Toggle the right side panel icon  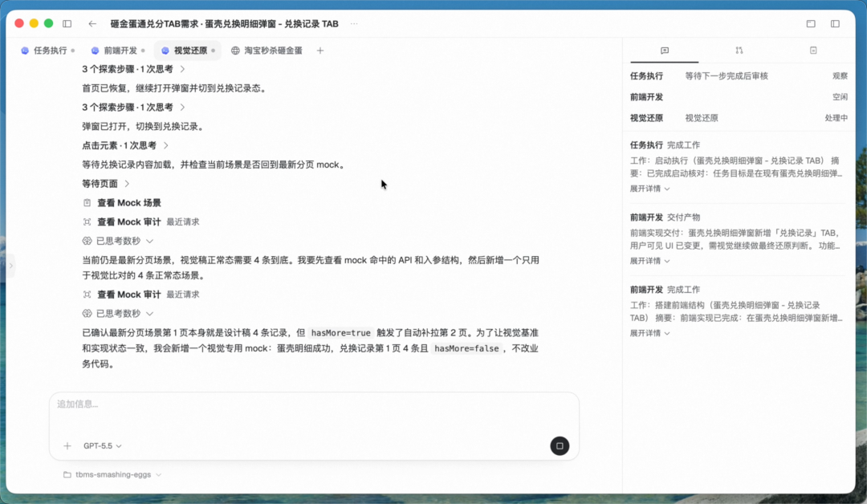pyautogui.click(x=835, y=24)
